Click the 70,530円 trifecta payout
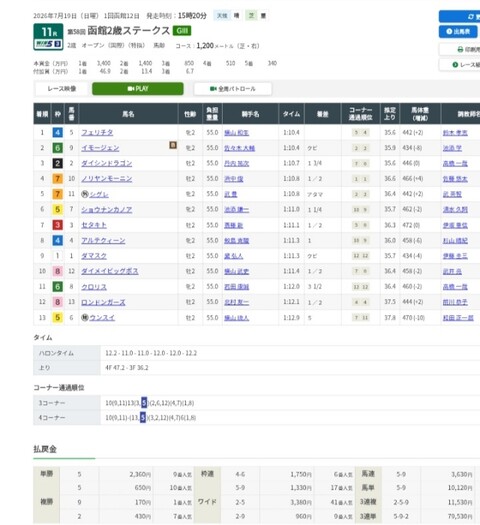This screenshot has width=480, height=525. pos(460,516)
